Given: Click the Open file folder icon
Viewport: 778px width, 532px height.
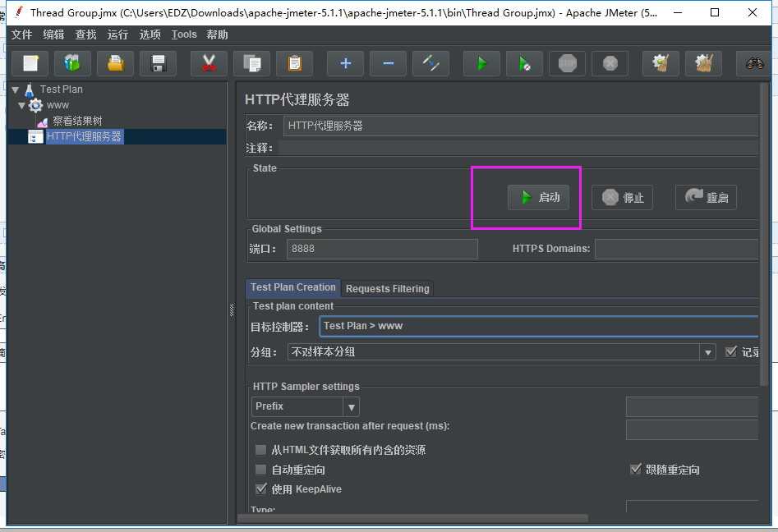Looking at the screenshot, I should [116, 63].
